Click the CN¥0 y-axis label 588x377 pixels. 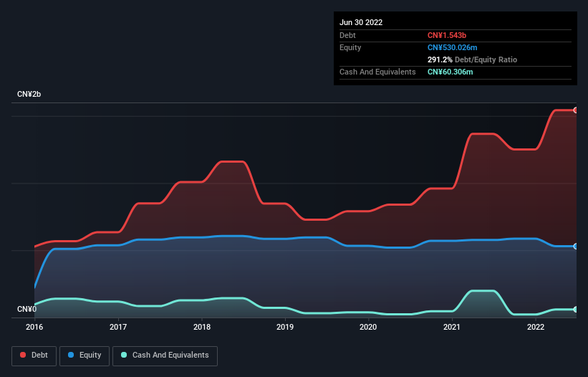tap(26, 309)
